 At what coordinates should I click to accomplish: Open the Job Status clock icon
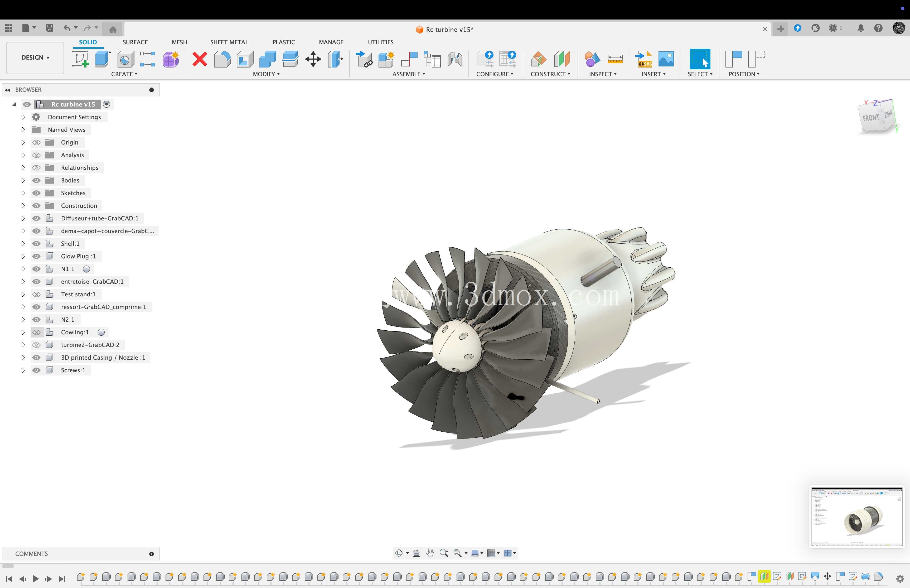coord(833,28)
